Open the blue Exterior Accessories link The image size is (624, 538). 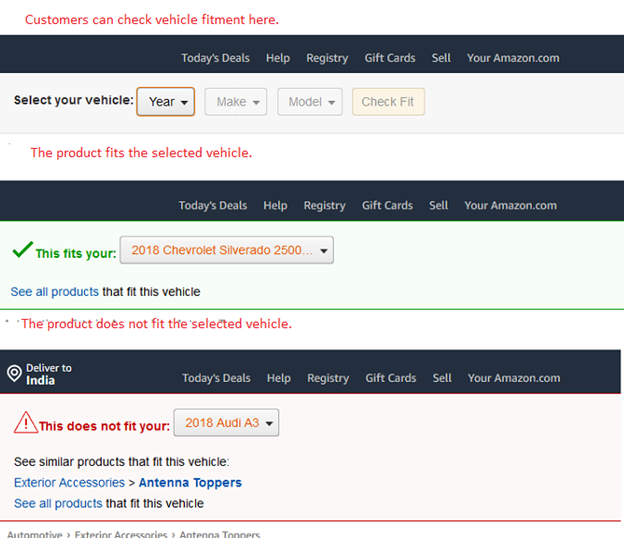69,483
